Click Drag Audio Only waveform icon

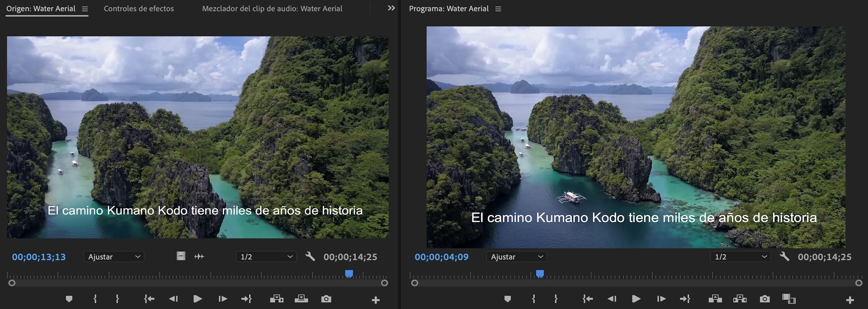199,257
